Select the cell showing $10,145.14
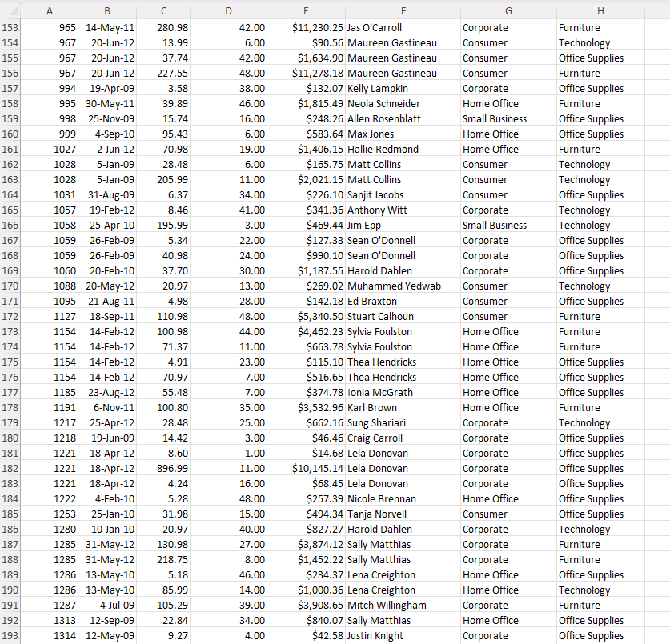The image size is (670, 644). click(306, 468)
